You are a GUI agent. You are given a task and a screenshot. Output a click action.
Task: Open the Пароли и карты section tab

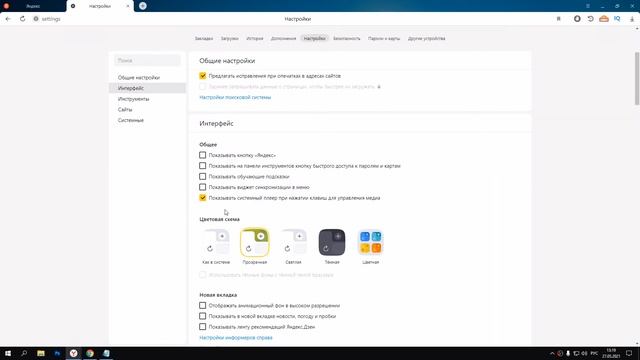(x=384, y=38)
